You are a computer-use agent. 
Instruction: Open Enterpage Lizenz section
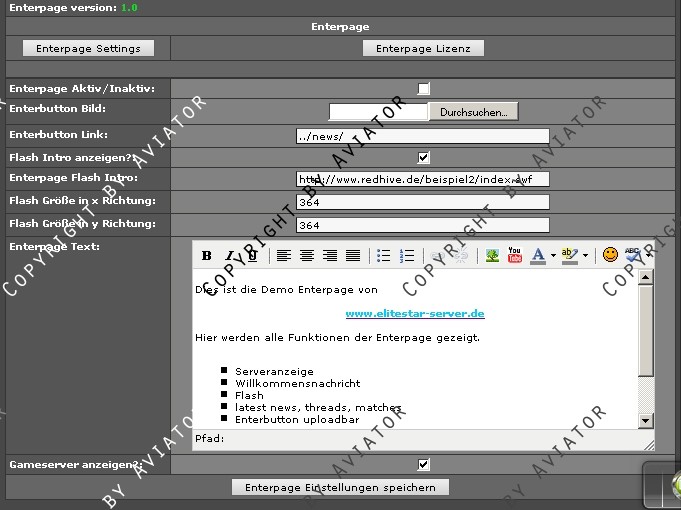(423, 48)
